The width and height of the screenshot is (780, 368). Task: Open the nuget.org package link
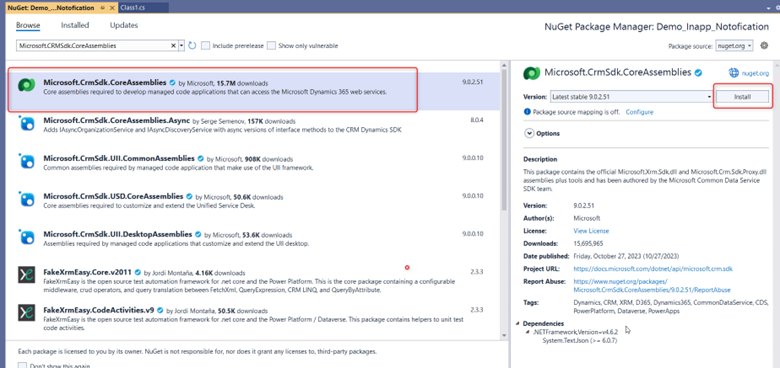[x=755, y=73]
